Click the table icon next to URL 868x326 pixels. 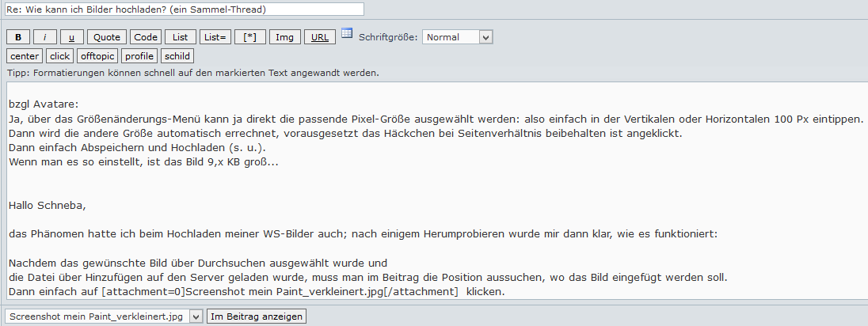pos(347,34)
